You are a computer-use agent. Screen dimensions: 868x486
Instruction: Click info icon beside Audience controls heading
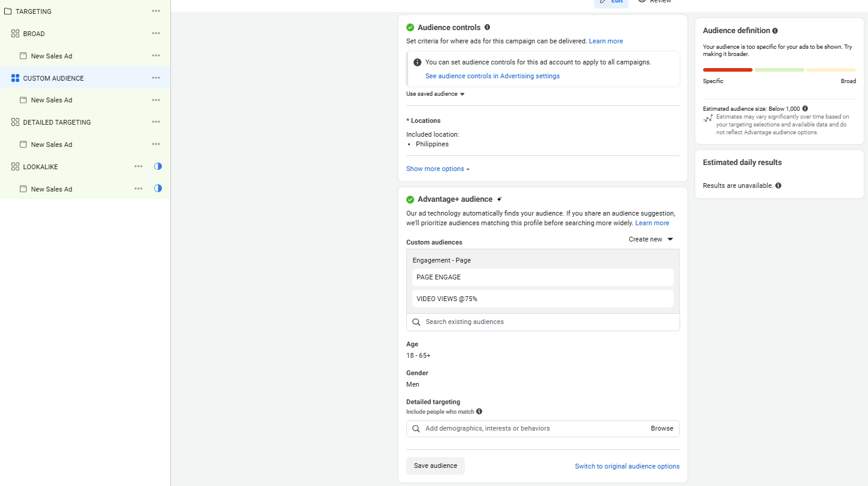pyautogui.click(x=487, y=27)
